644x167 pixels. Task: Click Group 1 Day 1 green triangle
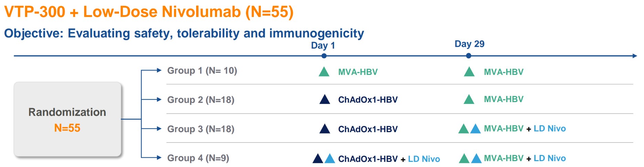(324, 72)
